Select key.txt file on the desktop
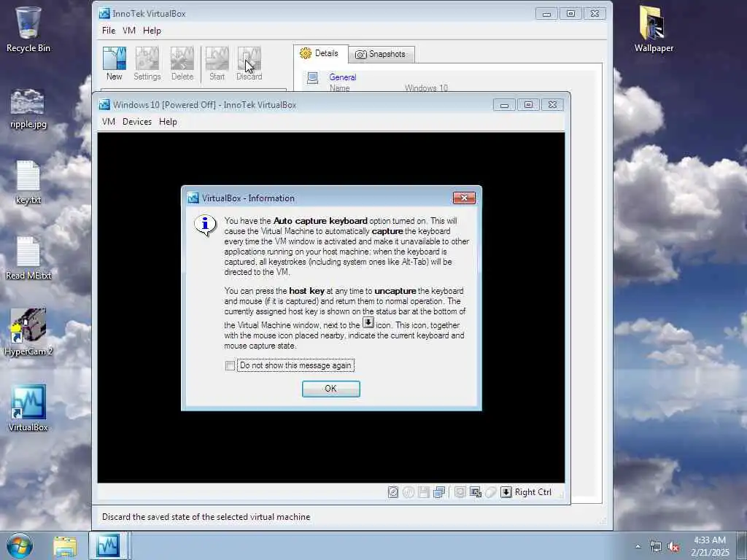This screenshot has height=560, width=747. pos(28,182)
